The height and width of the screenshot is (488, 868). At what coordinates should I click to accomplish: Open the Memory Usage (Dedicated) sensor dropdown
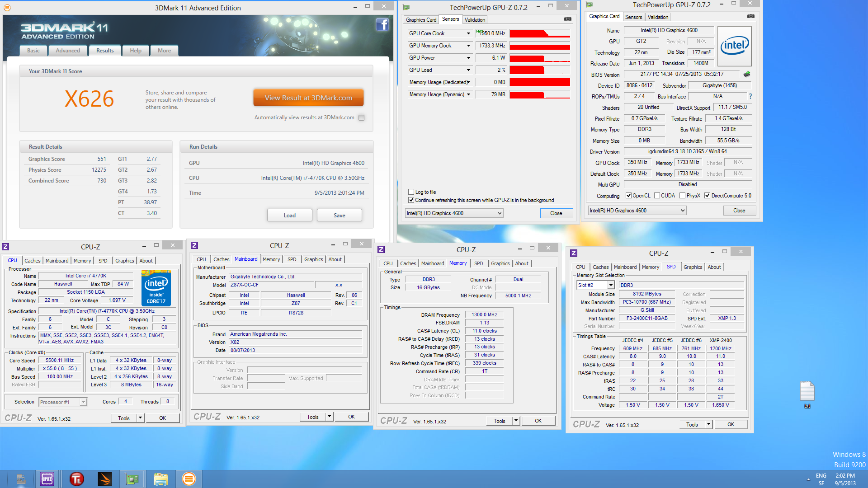[468, 82]
